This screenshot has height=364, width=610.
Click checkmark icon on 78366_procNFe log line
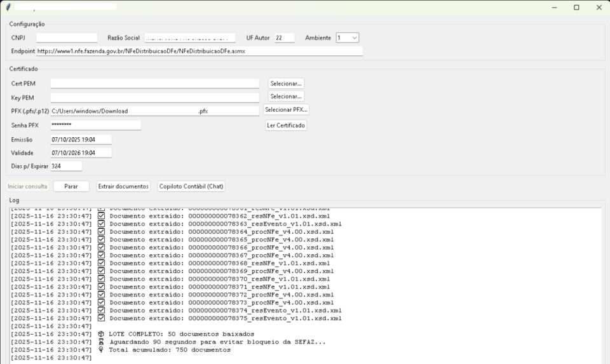(x=101, y=247)
